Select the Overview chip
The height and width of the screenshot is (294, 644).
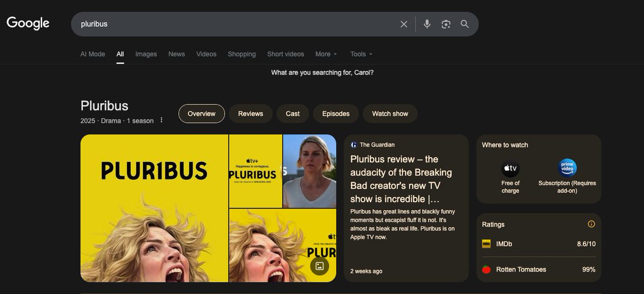(x=202, y=114)
